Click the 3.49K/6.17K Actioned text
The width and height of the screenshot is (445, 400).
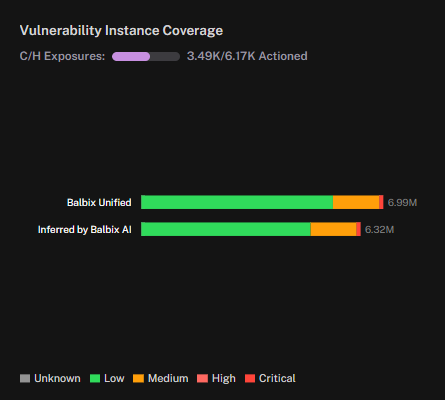tap(247, 56)
